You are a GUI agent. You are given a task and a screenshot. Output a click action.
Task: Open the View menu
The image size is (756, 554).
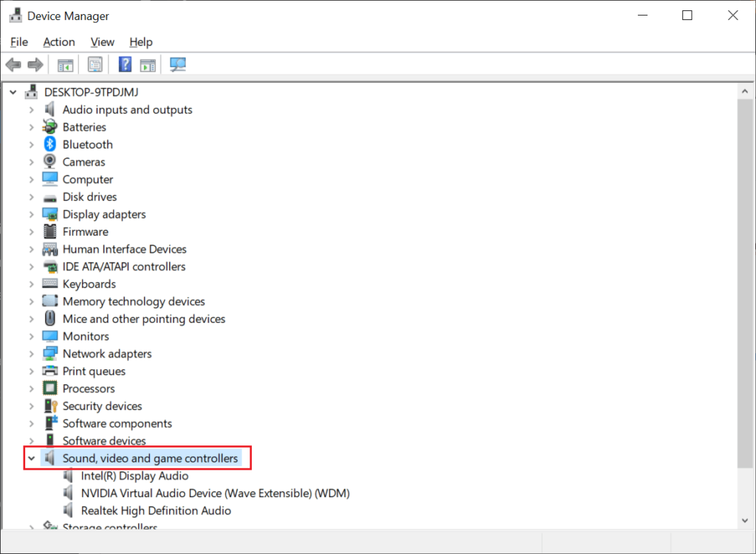102,42
